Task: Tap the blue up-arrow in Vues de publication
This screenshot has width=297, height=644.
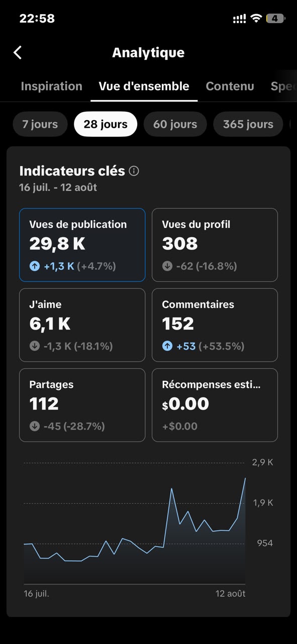Action: pyautogui.click(x=34, y=266)
